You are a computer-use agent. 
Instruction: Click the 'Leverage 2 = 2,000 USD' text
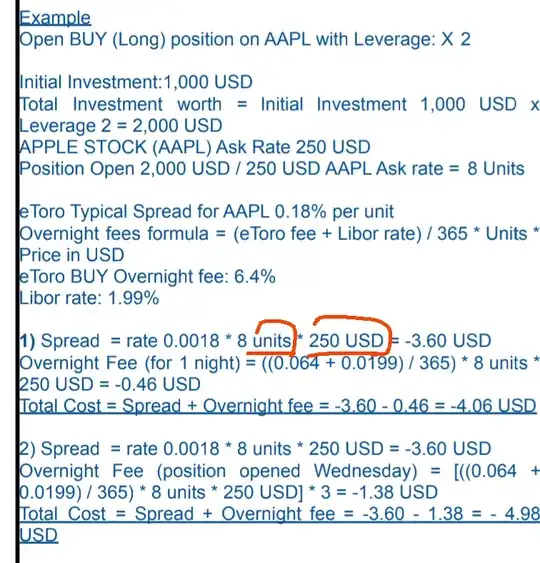pyautogui.click(x=121, y=126)
